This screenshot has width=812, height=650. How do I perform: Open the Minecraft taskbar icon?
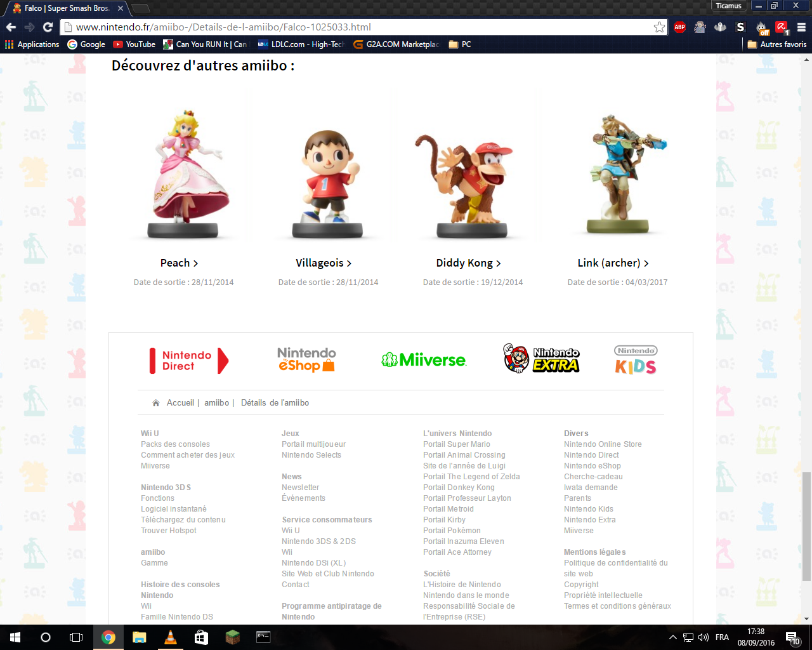pos(232,637)
